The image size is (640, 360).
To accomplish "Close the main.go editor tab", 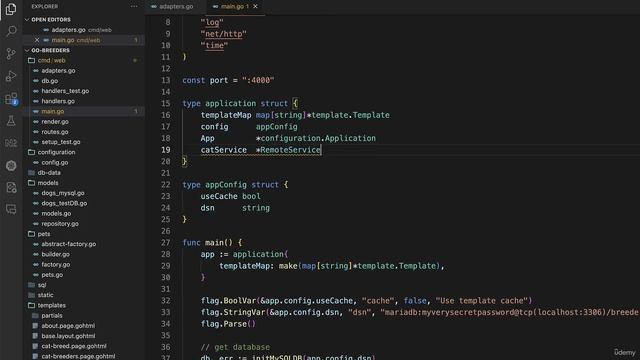I will click(256, 7).
